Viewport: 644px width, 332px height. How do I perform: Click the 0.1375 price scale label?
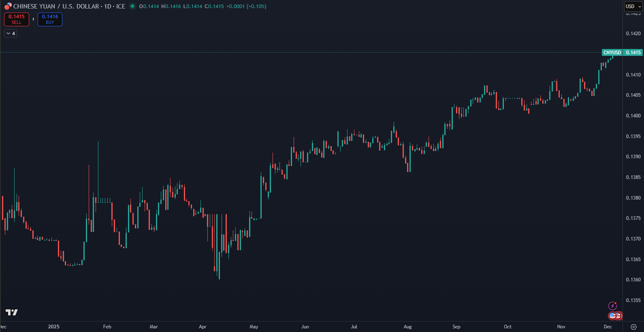click(x=633, y=218)
